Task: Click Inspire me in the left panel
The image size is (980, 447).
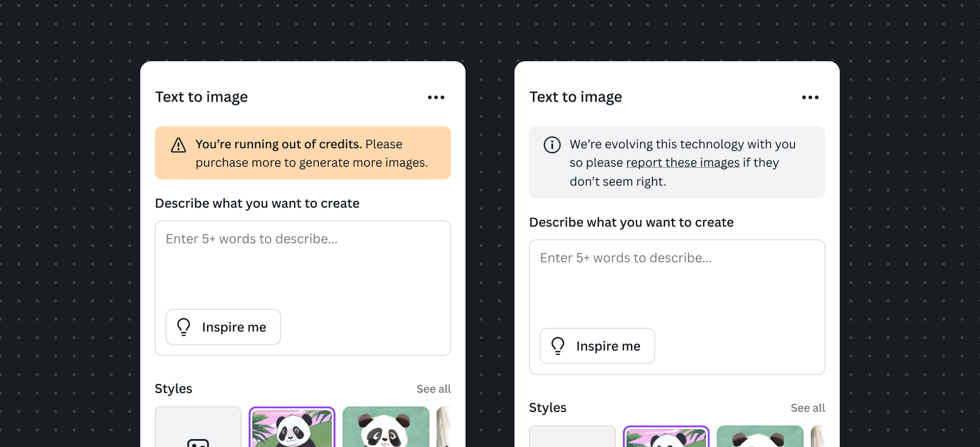Action: coord(224,327)
